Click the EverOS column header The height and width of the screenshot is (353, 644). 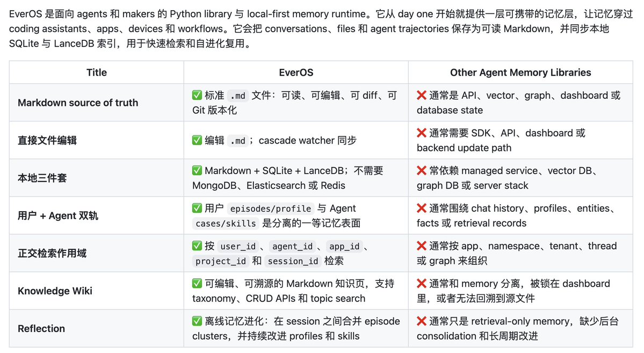296,73
